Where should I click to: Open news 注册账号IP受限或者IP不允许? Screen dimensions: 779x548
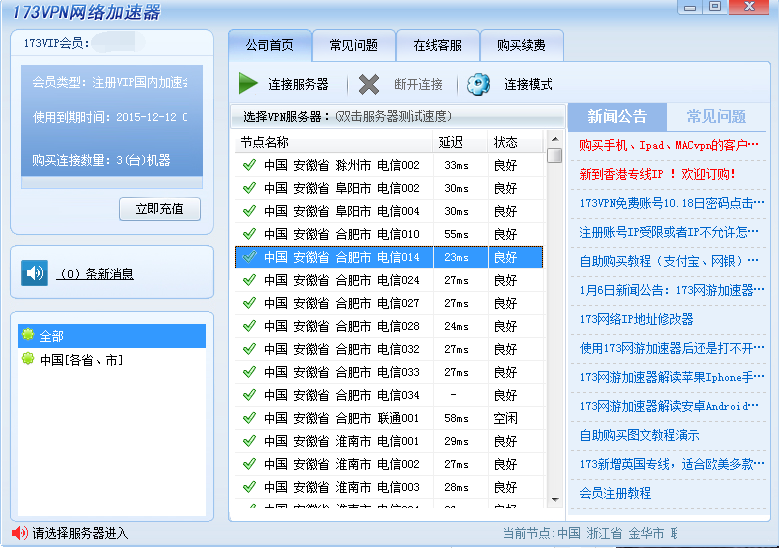669,232
